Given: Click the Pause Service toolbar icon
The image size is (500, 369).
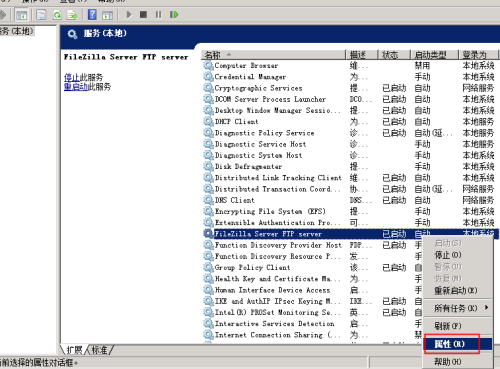Looking at the screenshot, I should point(158,15).
